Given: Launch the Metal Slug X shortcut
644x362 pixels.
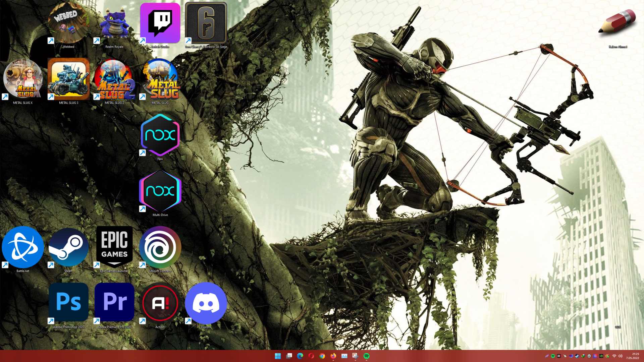Looking at the screenshot, I should pos(22,80).
